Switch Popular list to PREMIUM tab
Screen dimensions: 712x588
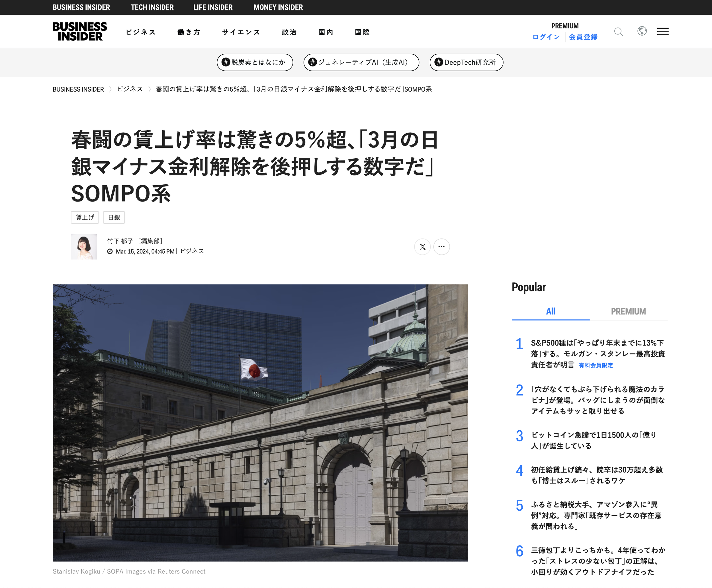(x=628, y=311)
